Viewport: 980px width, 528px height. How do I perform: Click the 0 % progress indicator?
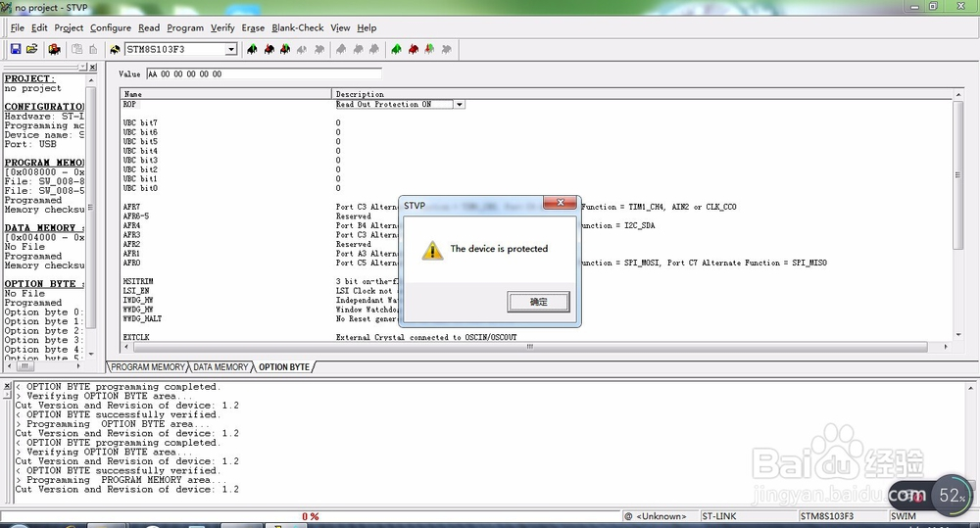(310, 517)
